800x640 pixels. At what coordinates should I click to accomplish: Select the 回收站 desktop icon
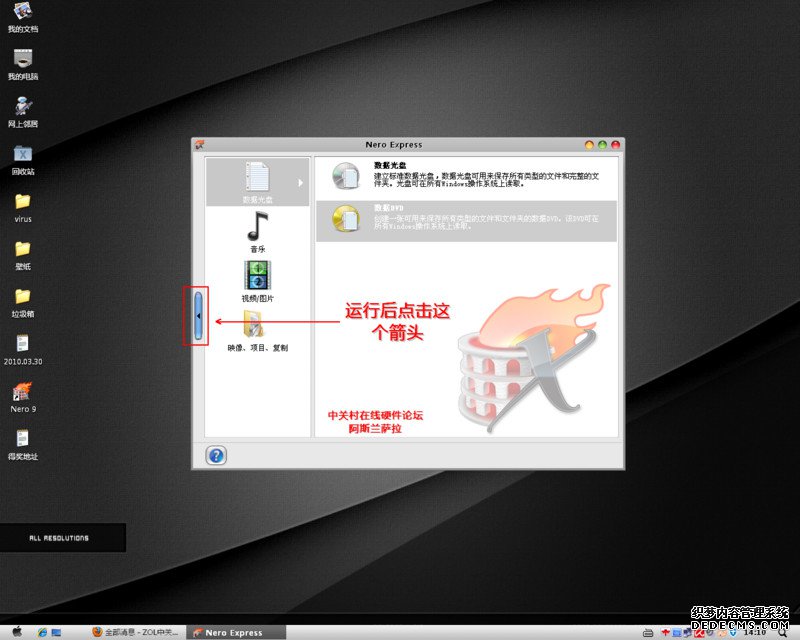pos(22,160)
